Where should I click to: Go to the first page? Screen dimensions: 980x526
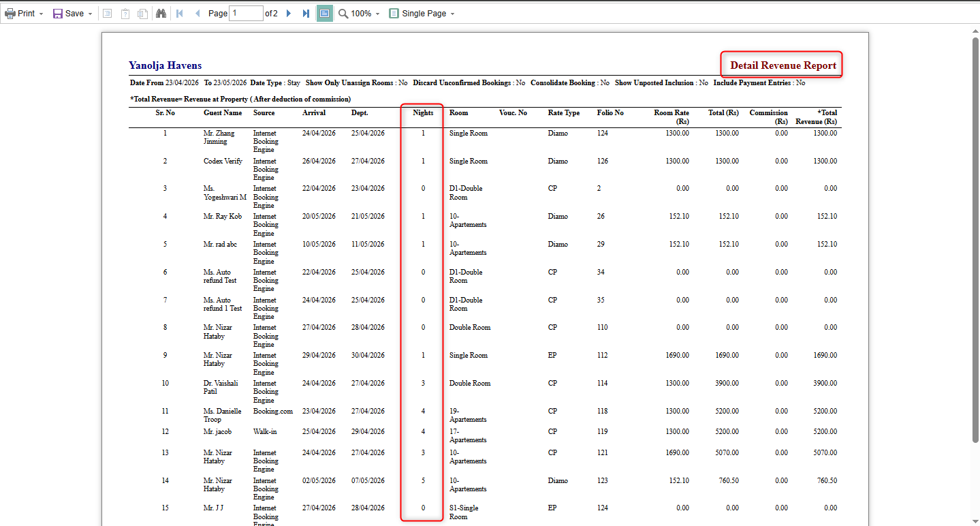click(x=180, y=14)
